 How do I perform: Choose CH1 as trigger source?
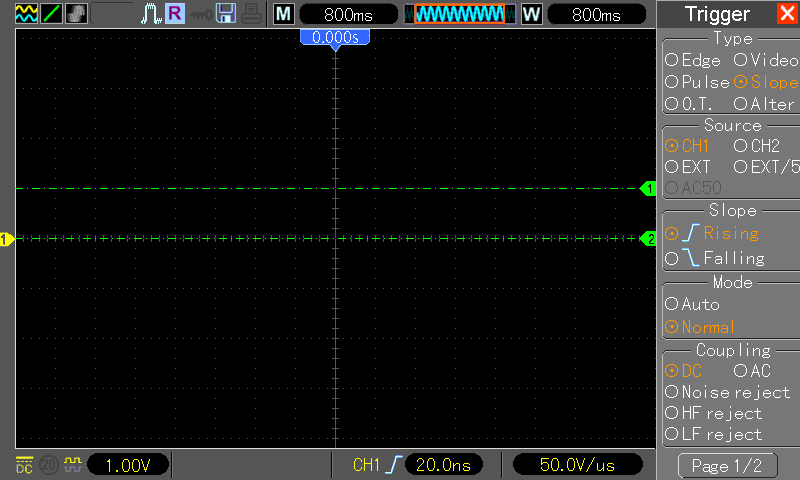(x=687, y=146)
